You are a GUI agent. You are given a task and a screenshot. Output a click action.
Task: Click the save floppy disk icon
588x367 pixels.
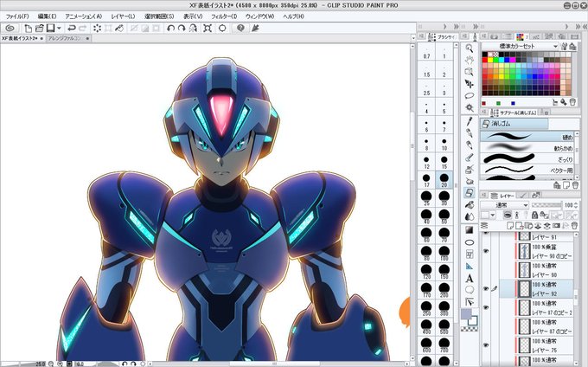point(50,29)
